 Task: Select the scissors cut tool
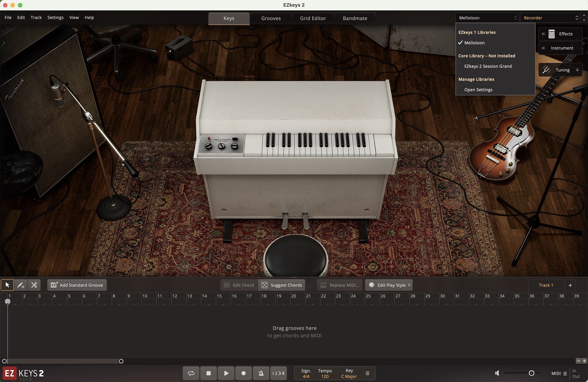click(34, 285)
